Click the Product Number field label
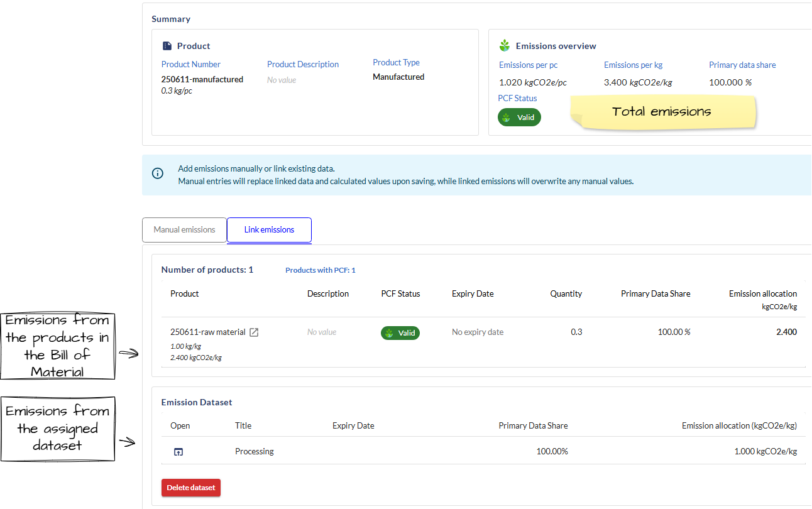This screenshot has height=509, width=812. pyautogui.click(x=191, y=64)
